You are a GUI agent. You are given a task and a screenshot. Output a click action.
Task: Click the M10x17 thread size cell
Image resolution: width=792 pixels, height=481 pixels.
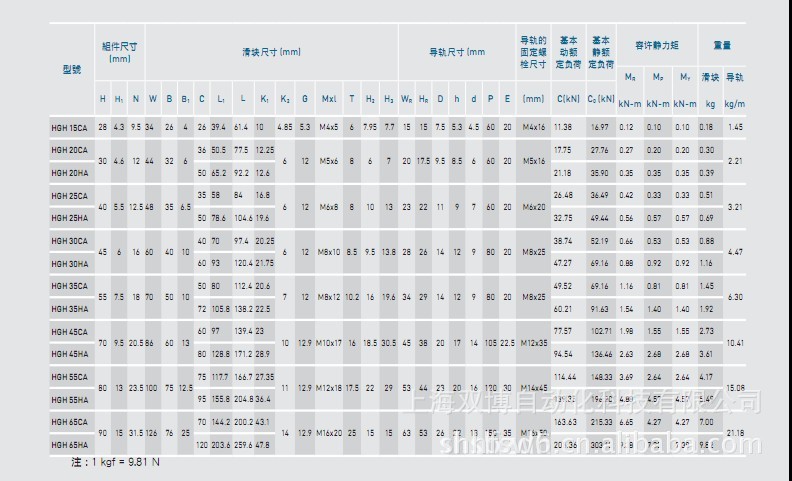point(329,342)
